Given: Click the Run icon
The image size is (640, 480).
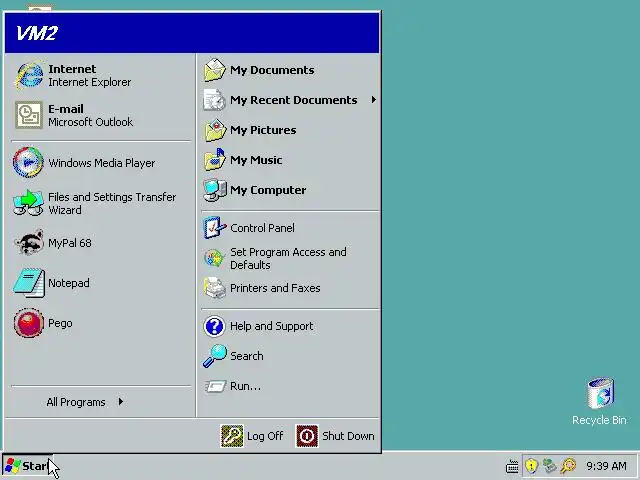Looking at the screenshot, I should pos(215,386).
